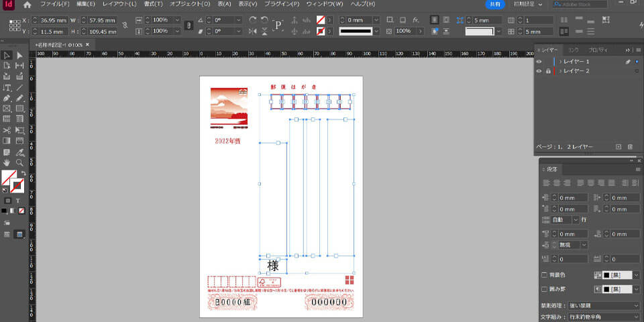The height and width of the screenshot is (322, 644).
Task: Expand the レイヤー 2 layer
Action: (560, 70)
